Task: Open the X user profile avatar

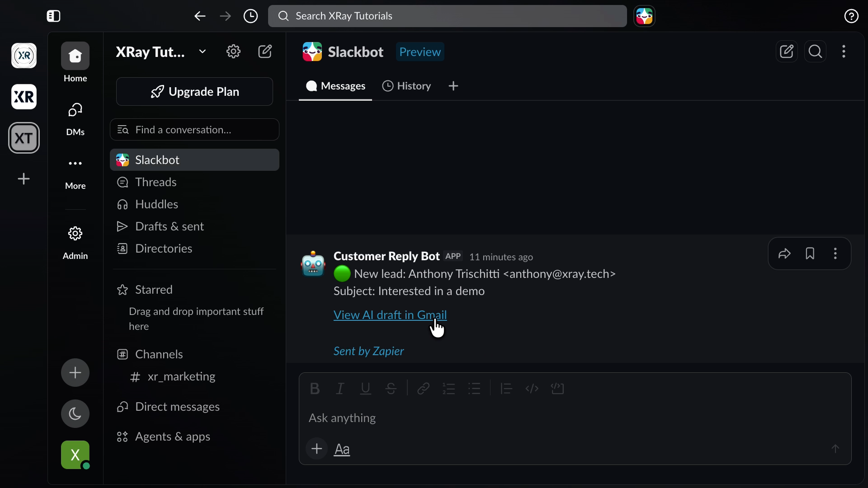Action: click(x=75, y=455)
